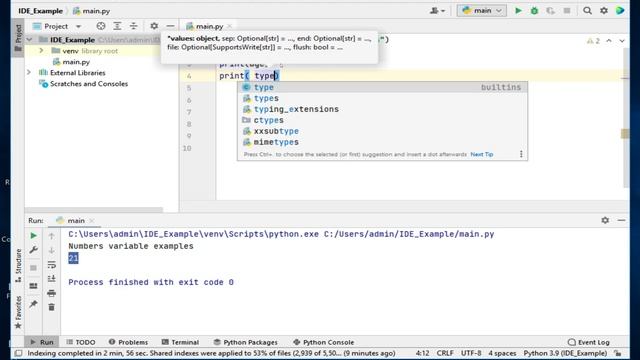Open python.exe path link in console
The image size is (640, 360).
(x=193, y=234)
